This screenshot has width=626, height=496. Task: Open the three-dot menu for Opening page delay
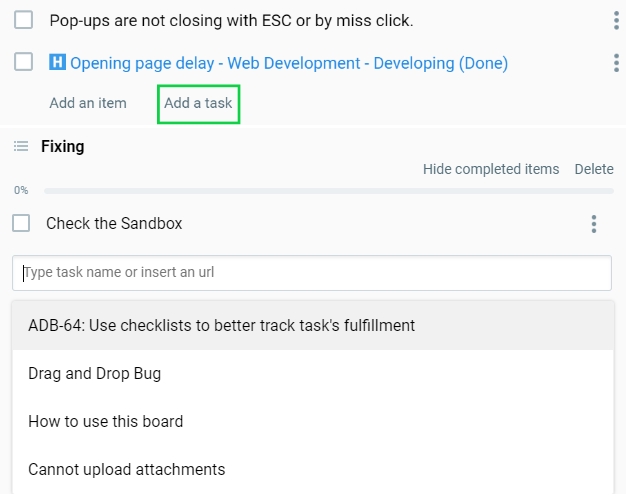tap(615, 63)
